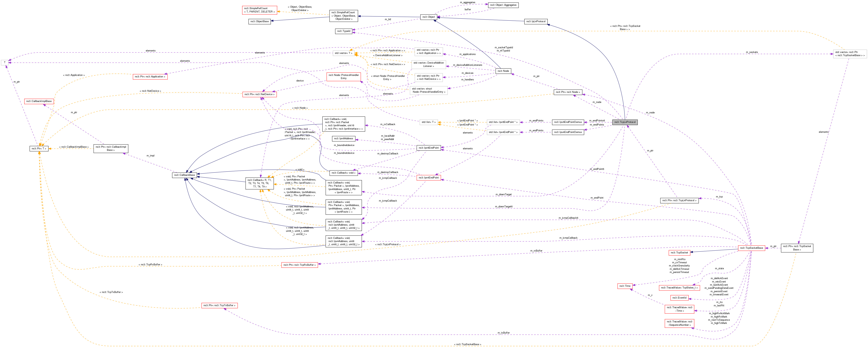Click the ns3::Ipv6EndPointDemux node

pos(568,122)
